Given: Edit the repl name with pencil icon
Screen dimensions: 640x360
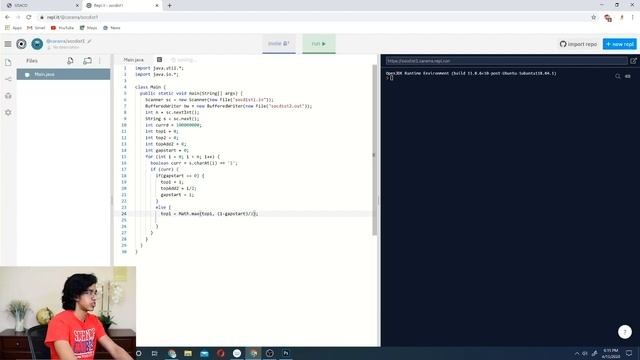Looking at the screenshot, I should 89,41.
